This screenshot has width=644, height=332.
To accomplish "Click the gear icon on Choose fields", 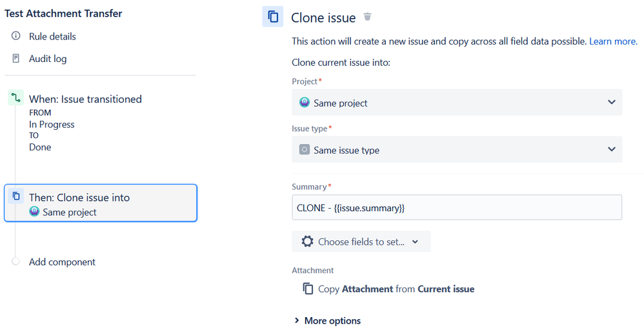I will tap(308, 242).
